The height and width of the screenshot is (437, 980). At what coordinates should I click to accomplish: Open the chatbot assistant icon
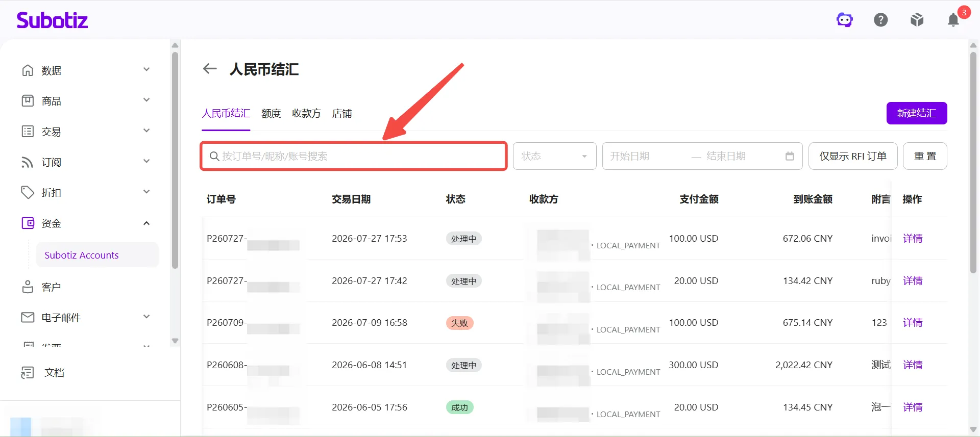click(x=844, y=20)
